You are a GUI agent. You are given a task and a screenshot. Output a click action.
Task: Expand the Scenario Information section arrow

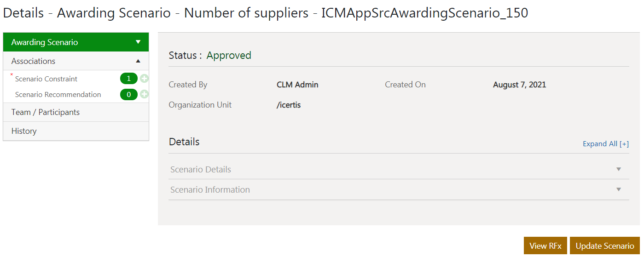(619, 189)
